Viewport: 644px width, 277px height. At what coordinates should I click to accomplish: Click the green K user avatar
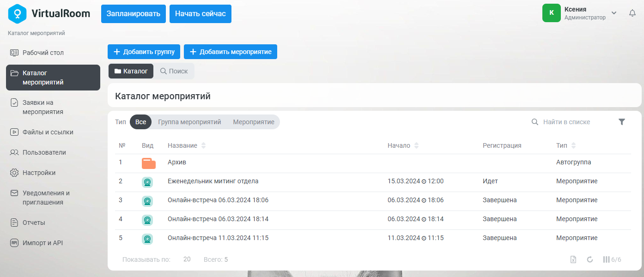(x=552, y=13)
